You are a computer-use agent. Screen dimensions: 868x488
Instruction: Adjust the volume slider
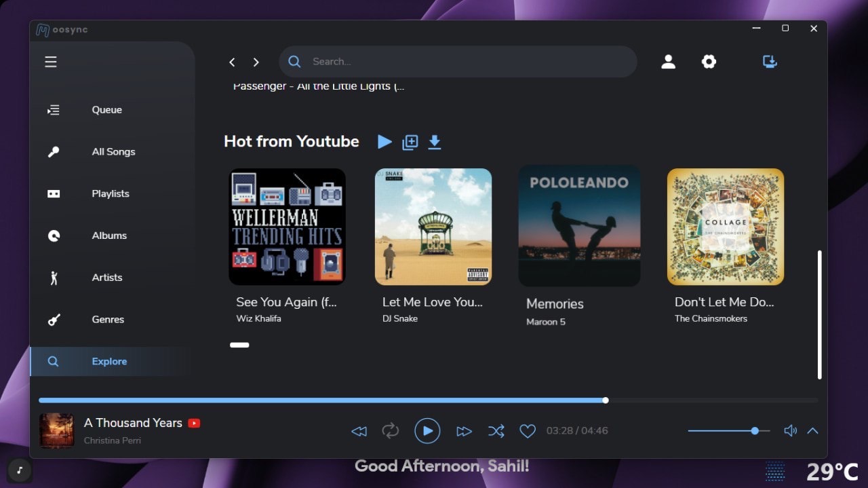pos(729,431)
